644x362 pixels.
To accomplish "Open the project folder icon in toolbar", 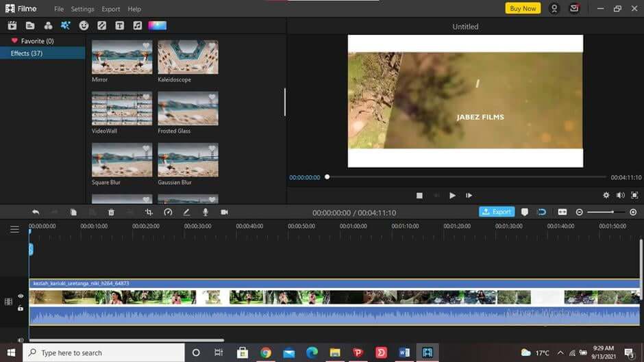I will pyautogui.click(x=30, y=25).
